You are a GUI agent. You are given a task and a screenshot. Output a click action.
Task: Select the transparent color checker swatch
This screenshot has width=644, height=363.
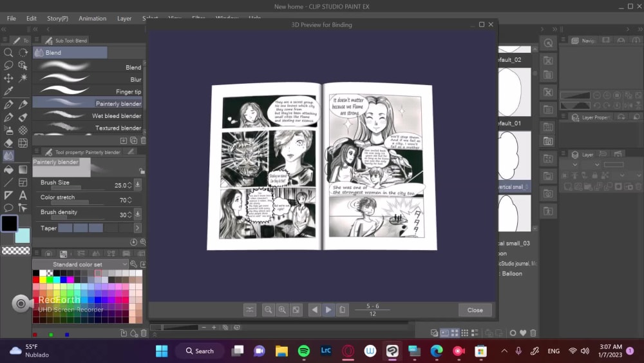16,250
